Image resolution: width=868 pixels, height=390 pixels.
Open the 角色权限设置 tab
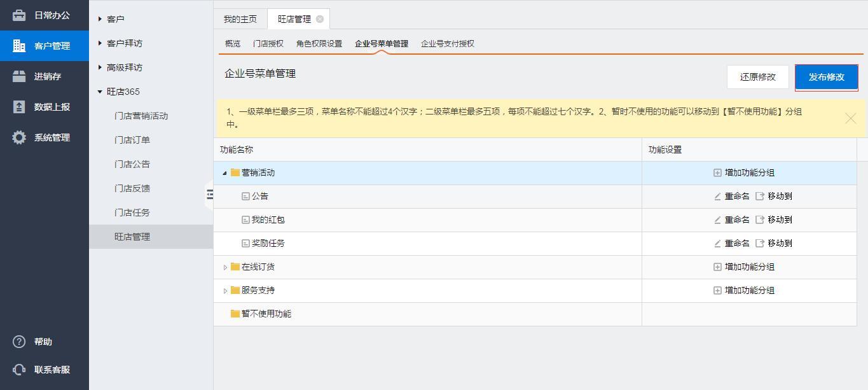point(319,44)
